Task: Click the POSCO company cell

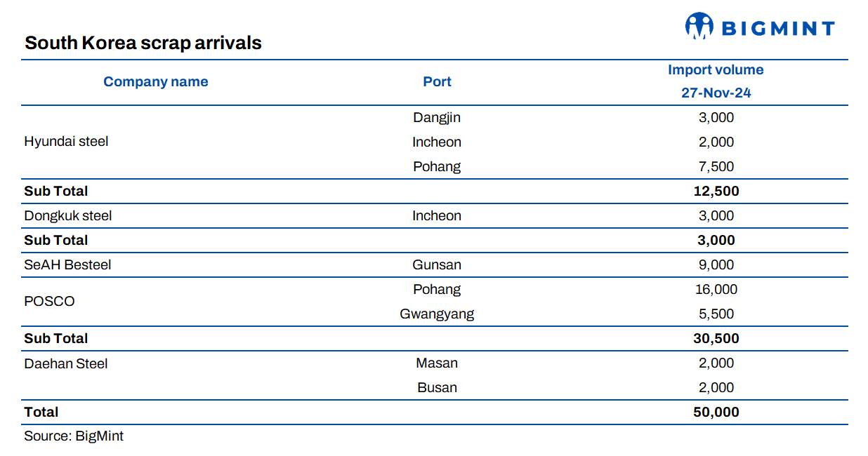Action: [49, 302]
